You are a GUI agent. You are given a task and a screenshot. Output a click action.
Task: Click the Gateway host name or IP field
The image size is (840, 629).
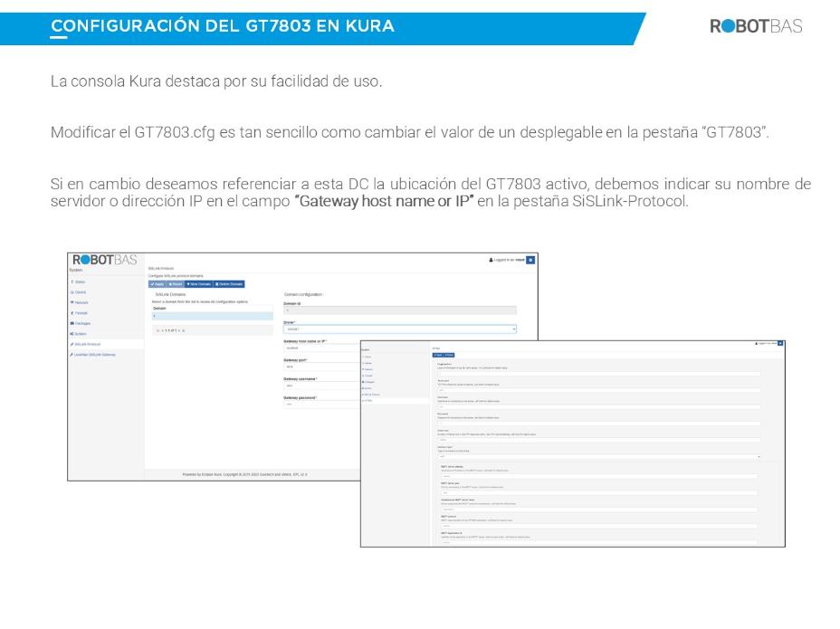[321, 348]
